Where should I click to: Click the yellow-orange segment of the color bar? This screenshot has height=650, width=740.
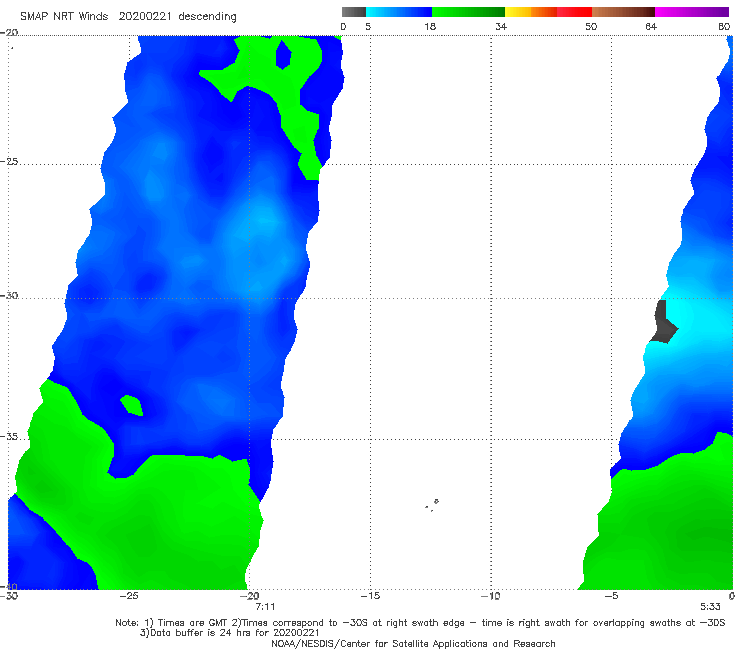[x=531, y=12]
